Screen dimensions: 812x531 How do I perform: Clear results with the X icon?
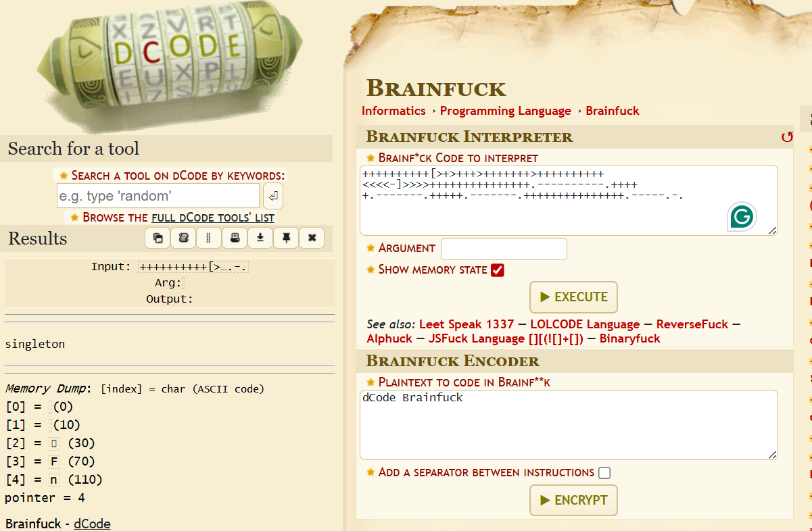click(312, 238)
